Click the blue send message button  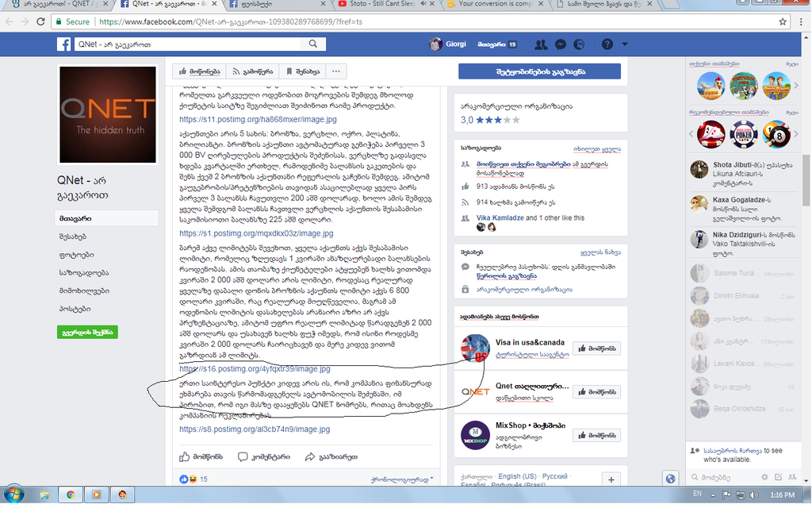pyautogui.click(x=539, y=71)
